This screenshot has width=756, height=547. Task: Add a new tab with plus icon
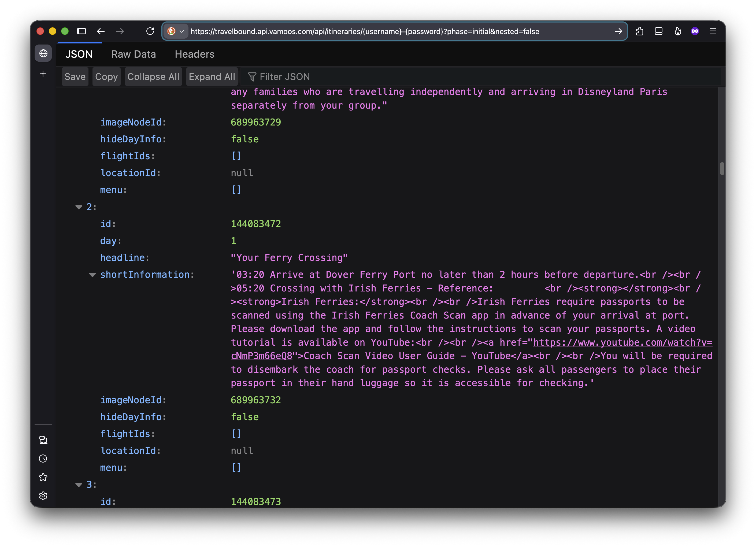coord(43,74)
